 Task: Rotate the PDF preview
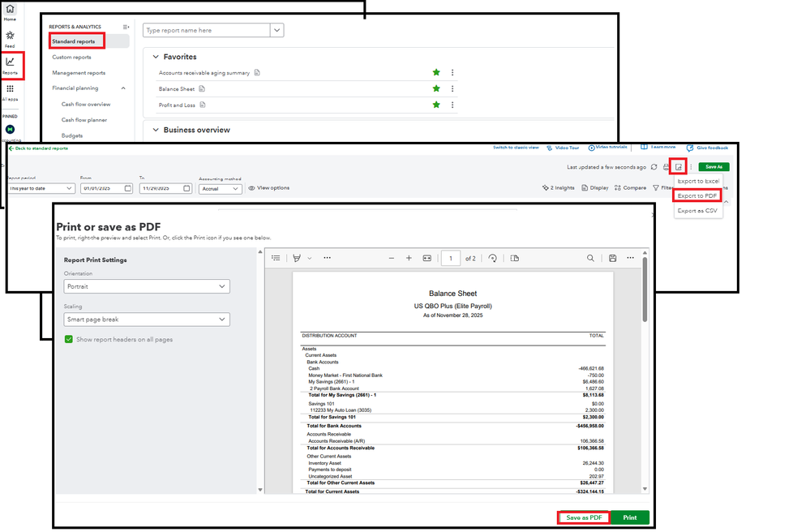pyautogui.click(x=492, y=258)
